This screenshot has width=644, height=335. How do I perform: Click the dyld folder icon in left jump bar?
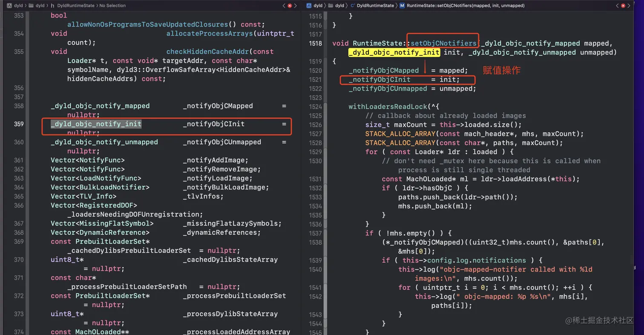coord(32,6)
